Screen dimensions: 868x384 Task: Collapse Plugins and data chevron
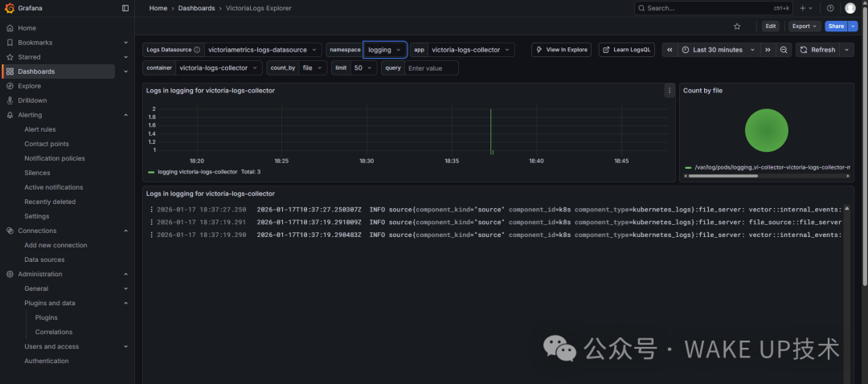coord(125,303)
